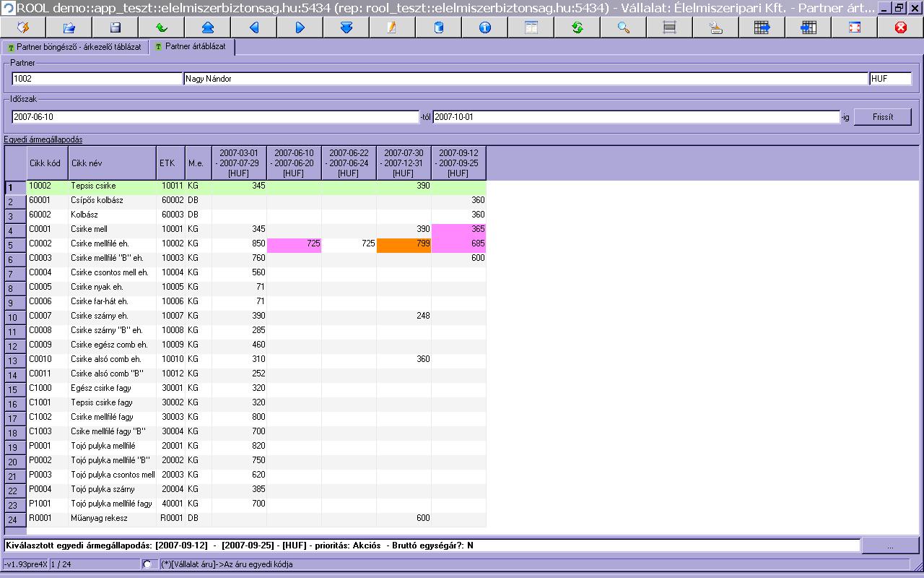Go to next record with right arrow
Viewport: 924px width, 578px height.
point(300,27)
